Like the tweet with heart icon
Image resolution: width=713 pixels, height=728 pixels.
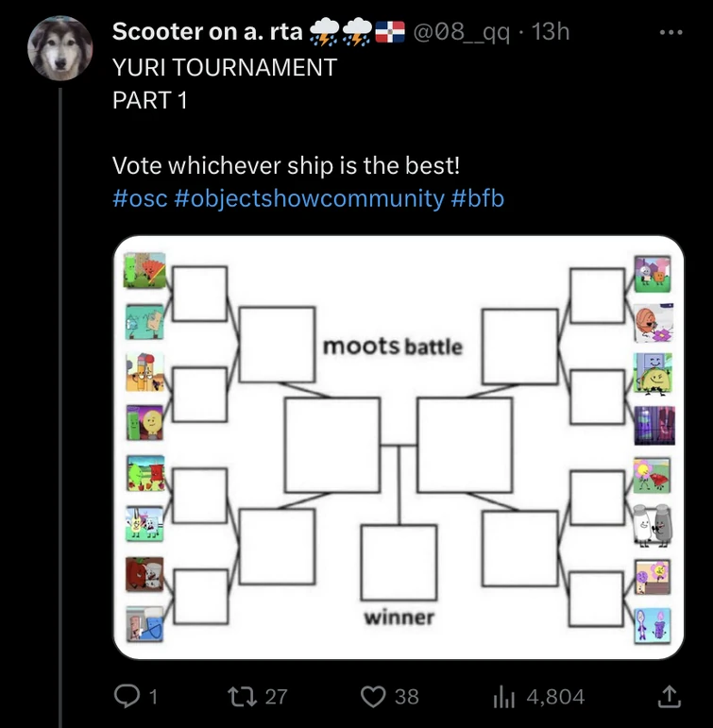click(x=374, y=697)
